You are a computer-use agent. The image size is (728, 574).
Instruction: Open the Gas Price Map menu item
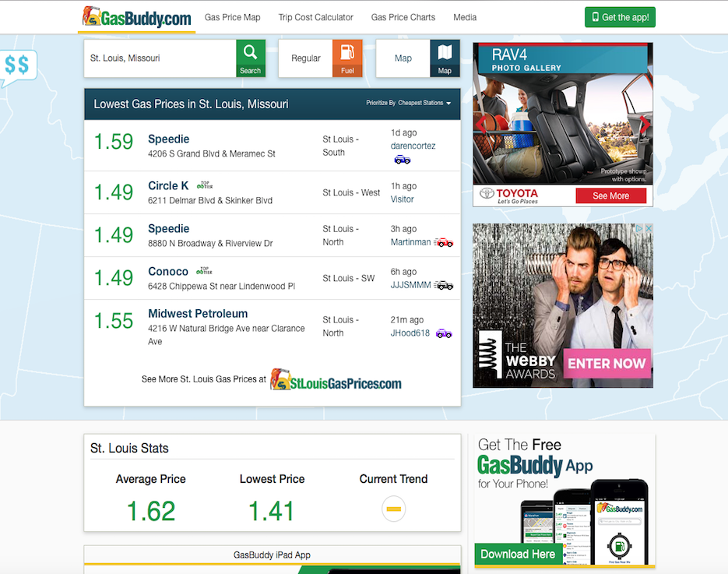click(232, 17)
